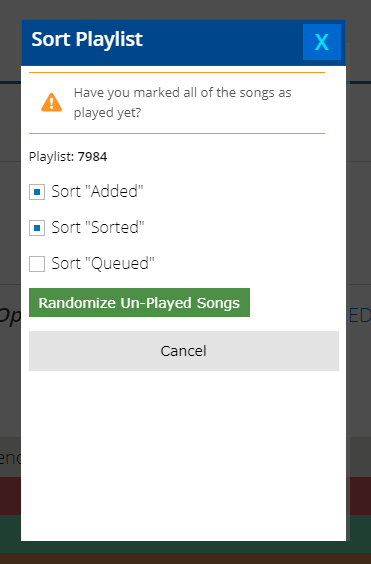The image size is (371, 564).
Task: Randomize Un-Played Songs with the green button
Action: point(139,303)
